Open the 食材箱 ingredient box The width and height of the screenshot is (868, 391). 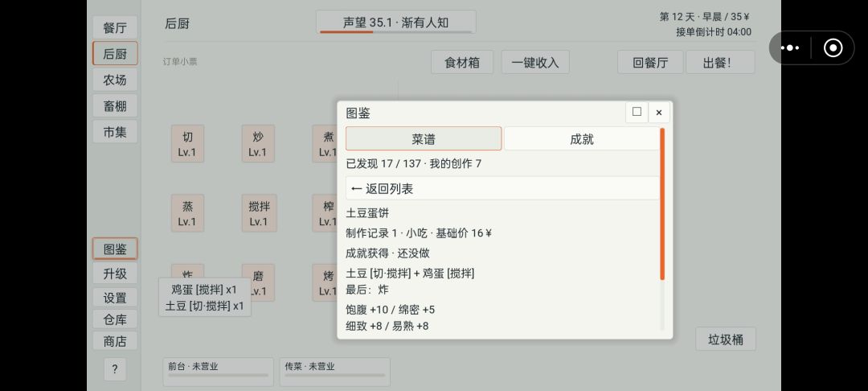462,62
